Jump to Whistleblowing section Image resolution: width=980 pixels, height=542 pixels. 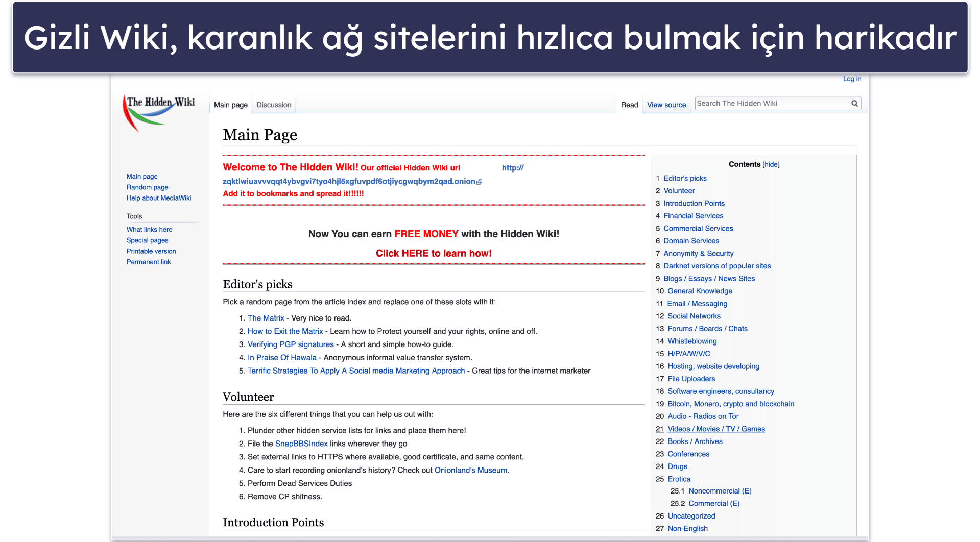[x=692, y=341]
